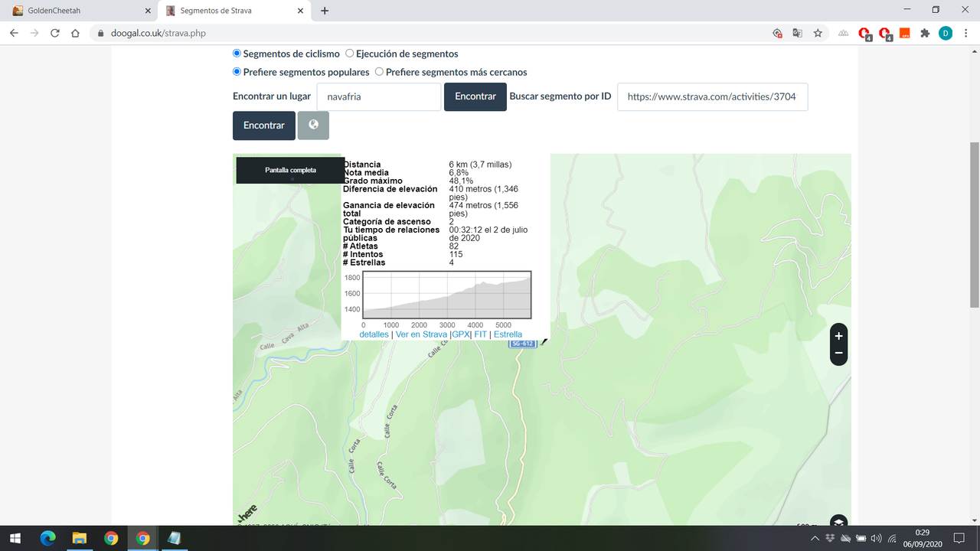Open first Chrome icon in taskbar
980x551 pixels.
point(111,538)
